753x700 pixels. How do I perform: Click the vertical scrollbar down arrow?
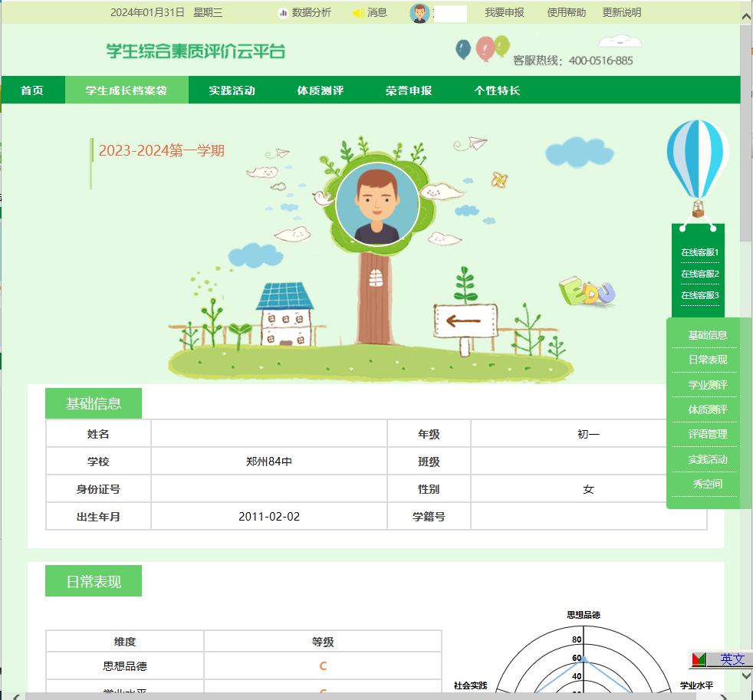pyautogui.click(x=746, y=676)
